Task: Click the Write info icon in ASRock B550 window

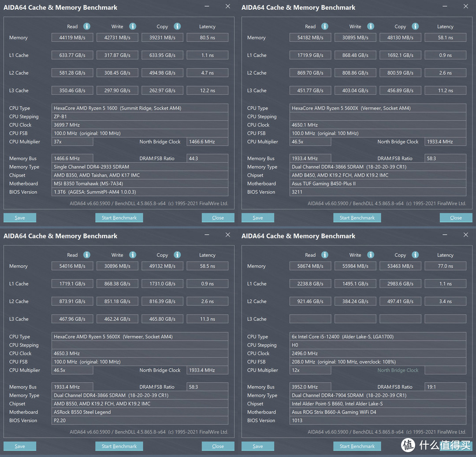Action: click(133, 255)
